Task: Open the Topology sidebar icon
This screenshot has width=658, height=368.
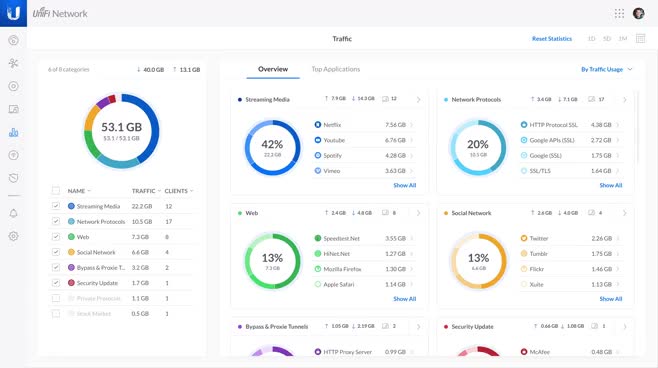Action: click(x=13, y=63)
